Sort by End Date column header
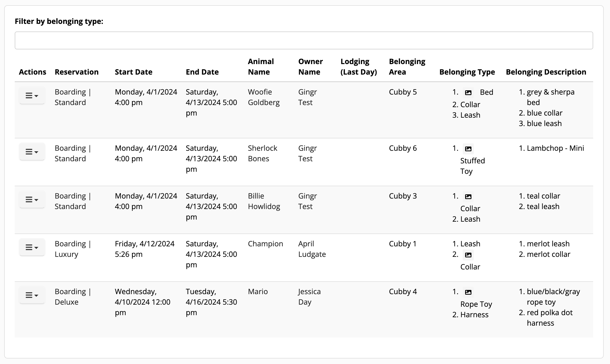This screenshot has width=610, height=364. 202,72
